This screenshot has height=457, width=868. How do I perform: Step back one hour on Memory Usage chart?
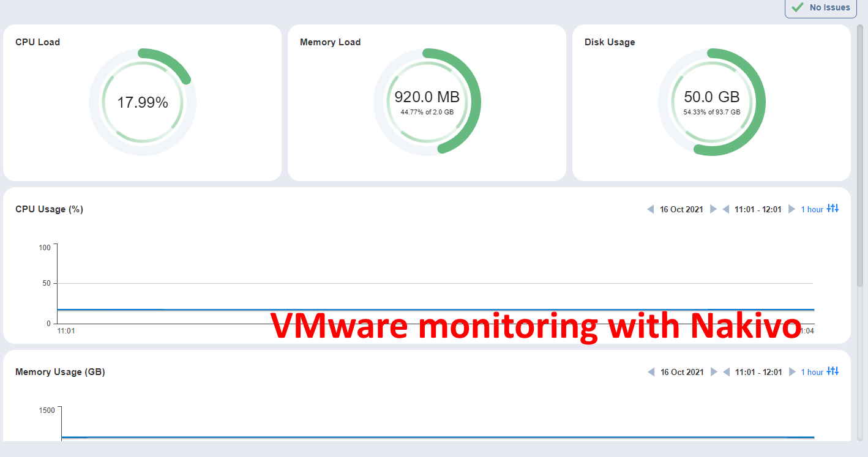[726, 372]
